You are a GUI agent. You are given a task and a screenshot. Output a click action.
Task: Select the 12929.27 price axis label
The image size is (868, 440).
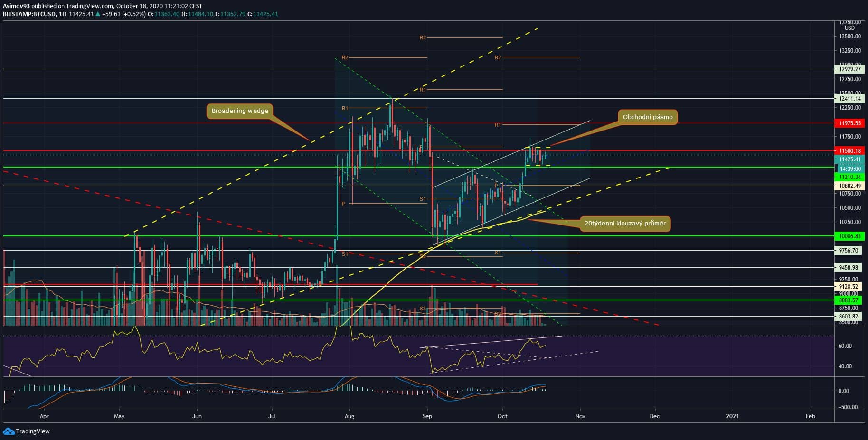pos(849,69)
